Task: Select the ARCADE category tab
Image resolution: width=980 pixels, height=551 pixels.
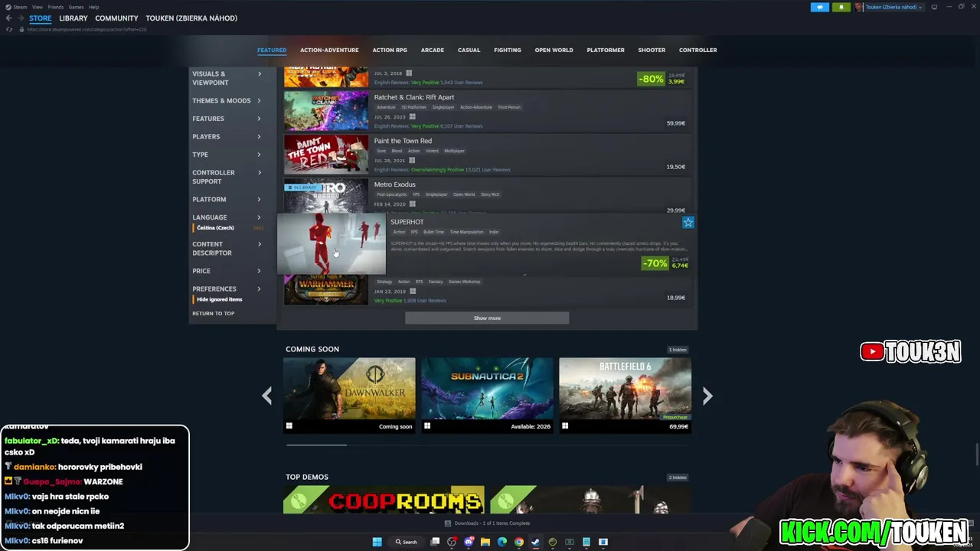Action: [433, 50]
